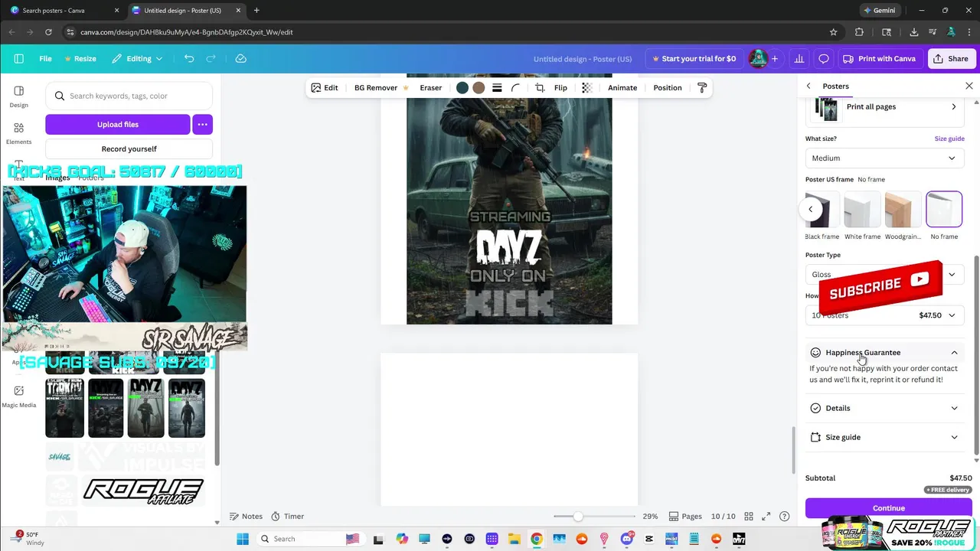Switch to Search posters - Canva tab
Viewport: 980px width, 551px height.
pos(63,11)
